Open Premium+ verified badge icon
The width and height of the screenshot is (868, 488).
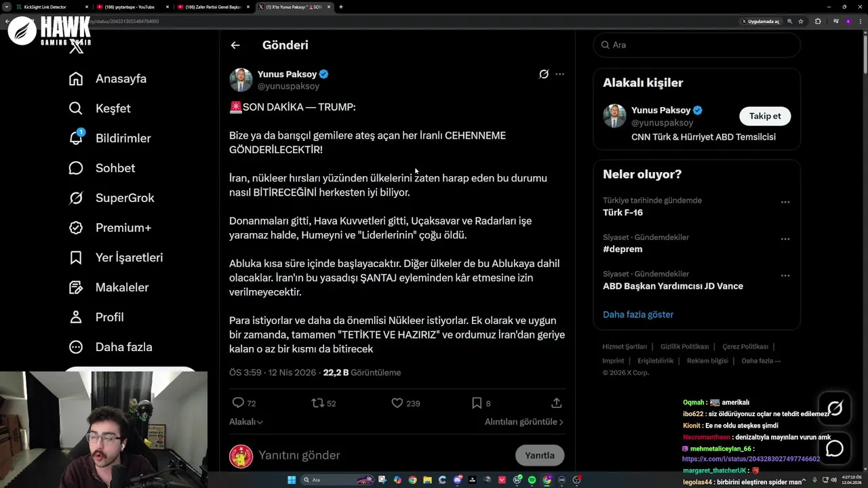pyautogui.click(x=76, y=228)
